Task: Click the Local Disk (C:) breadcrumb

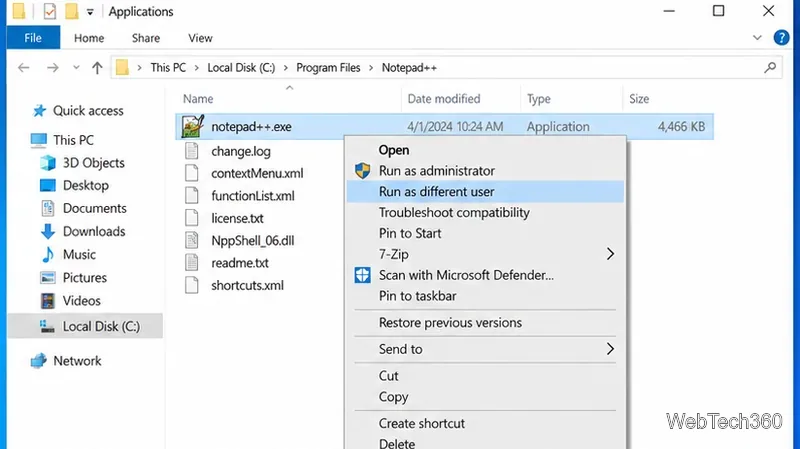Action: click(x=241, y=68)
